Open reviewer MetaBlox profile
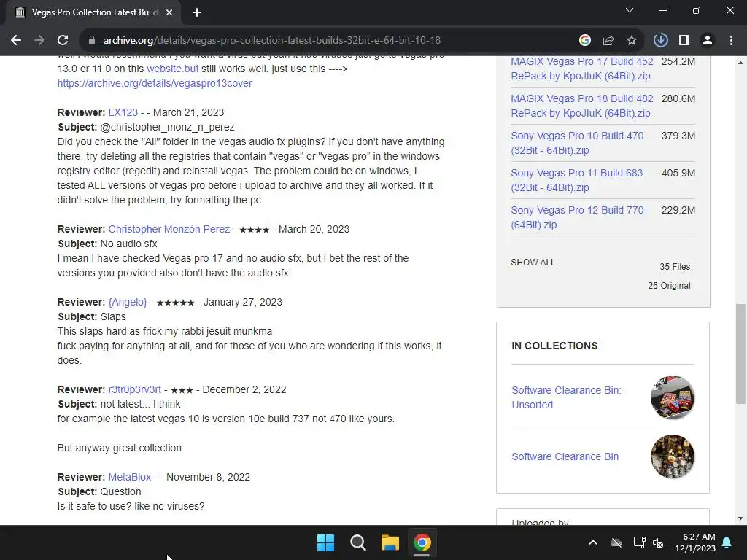The height and width of the screenshot is (560, 747). point(130,477)
